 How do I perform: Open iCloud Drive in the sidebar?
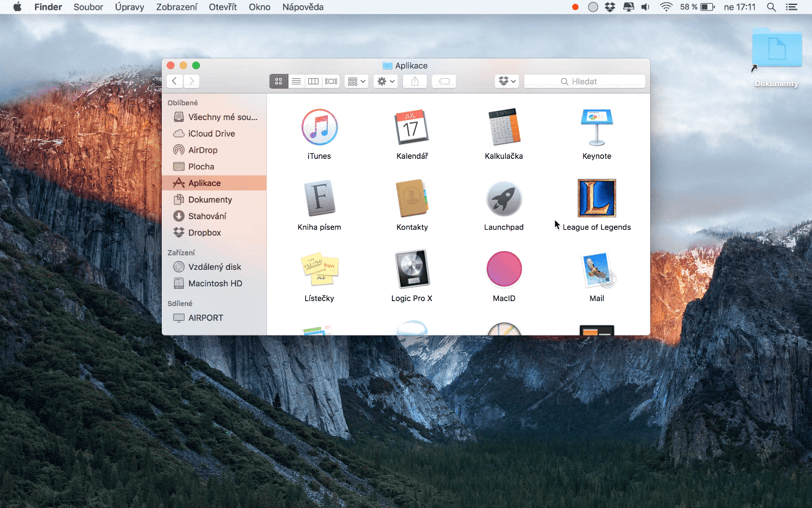(214, 134)
